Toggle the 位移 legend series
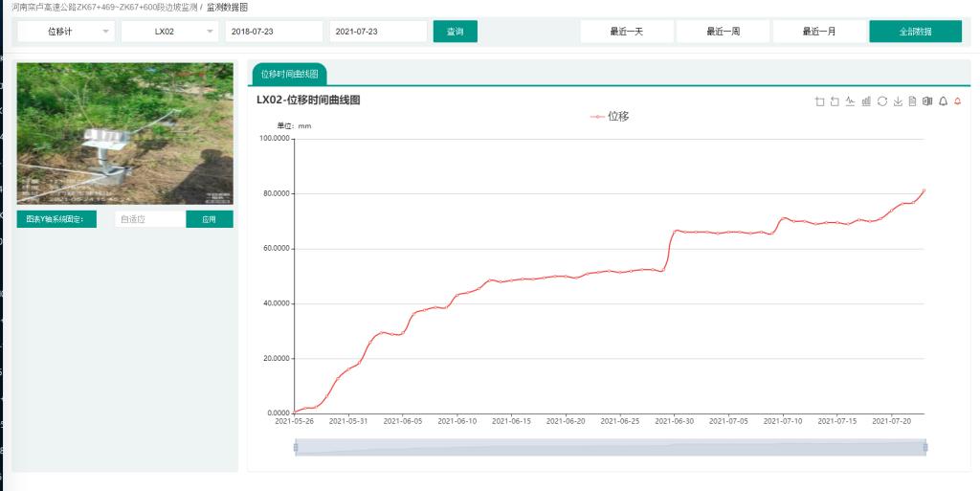The width and height of the screenshot is (980, 491). [x=610, y=117]
